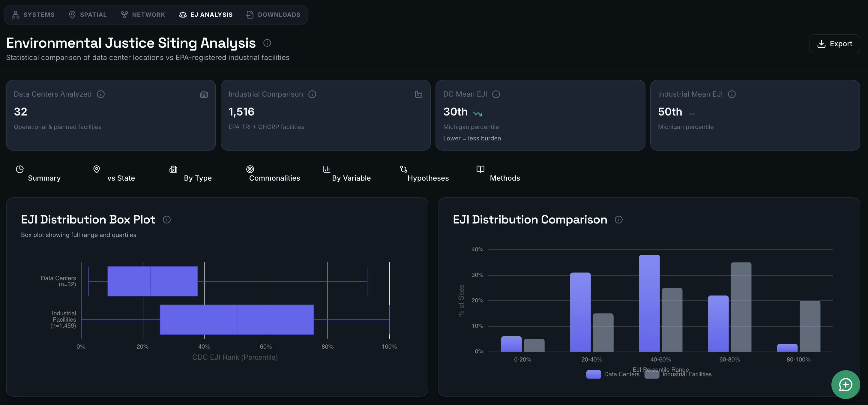The width and height of the screenshot is (868, 405).
Task: Click the Export button
Action: [834, 44]
